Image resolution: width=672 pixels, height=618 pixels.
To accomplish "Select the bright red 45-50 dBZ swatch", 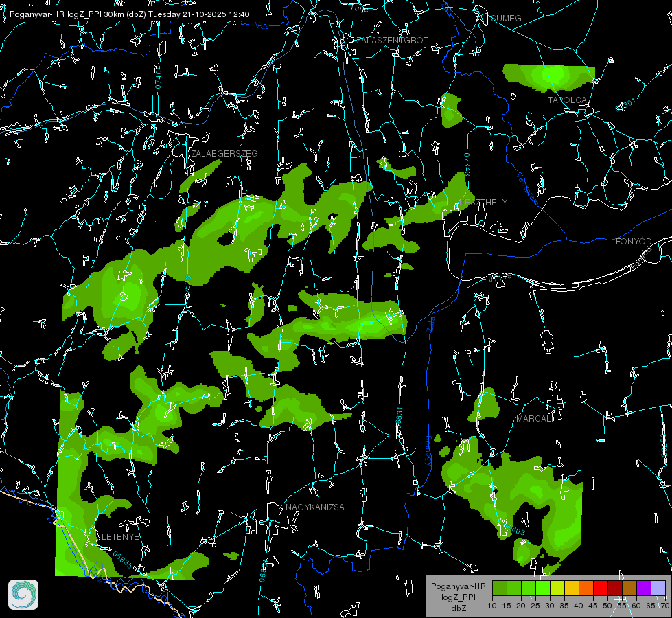I will click(x=601, y=588).
